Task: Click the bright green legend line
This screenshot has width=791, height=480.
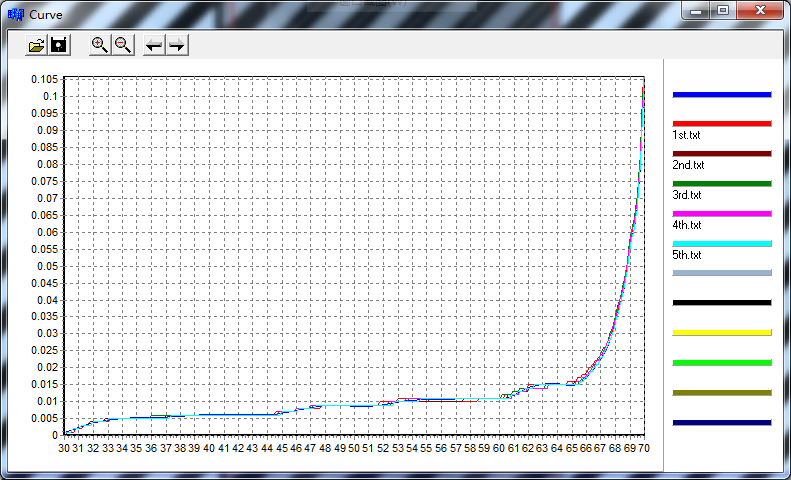Action: tap(721, 362)
